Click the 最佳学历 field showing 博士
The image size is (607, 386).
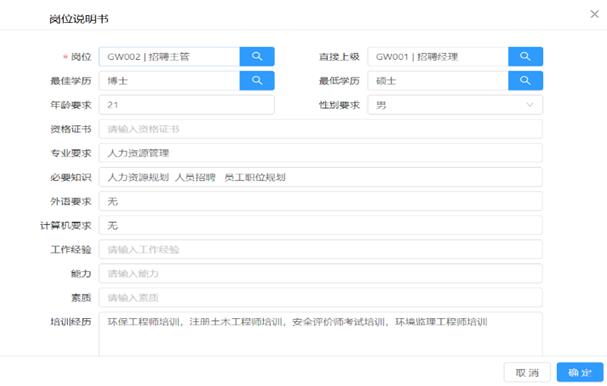170,81
